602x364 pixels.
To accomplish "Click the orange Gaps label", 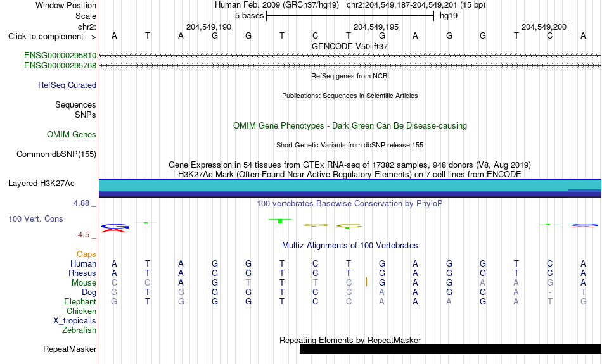I will tap(86, 254).
